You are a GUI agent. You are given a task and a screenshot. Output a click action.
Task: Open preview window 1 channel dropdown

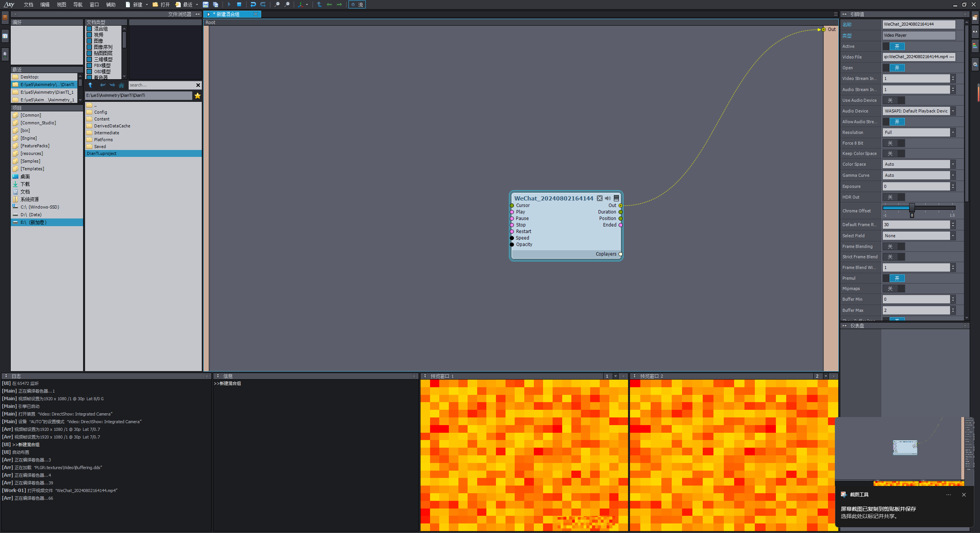pos(615,376)
